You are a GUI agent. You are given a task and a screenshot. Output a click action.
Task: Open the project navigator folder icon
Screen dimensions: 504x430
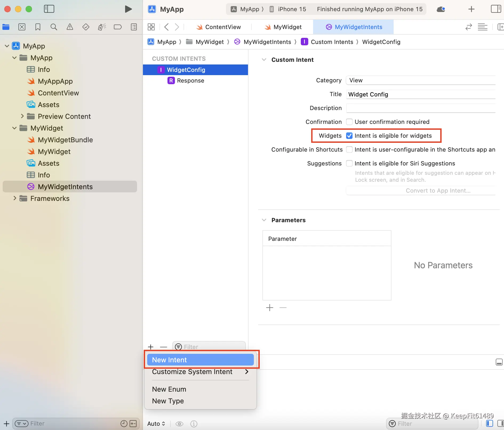[6, 27]
